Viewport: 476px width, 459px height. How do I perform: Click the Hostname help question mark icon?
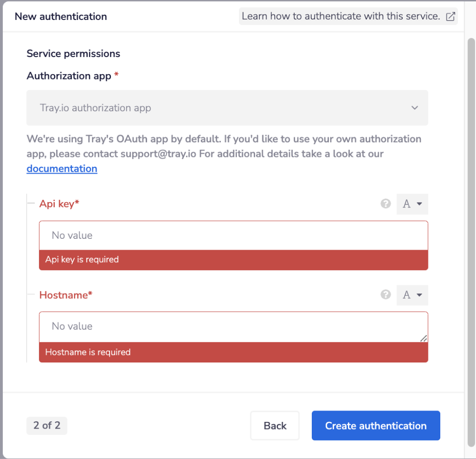click(386, 295)
